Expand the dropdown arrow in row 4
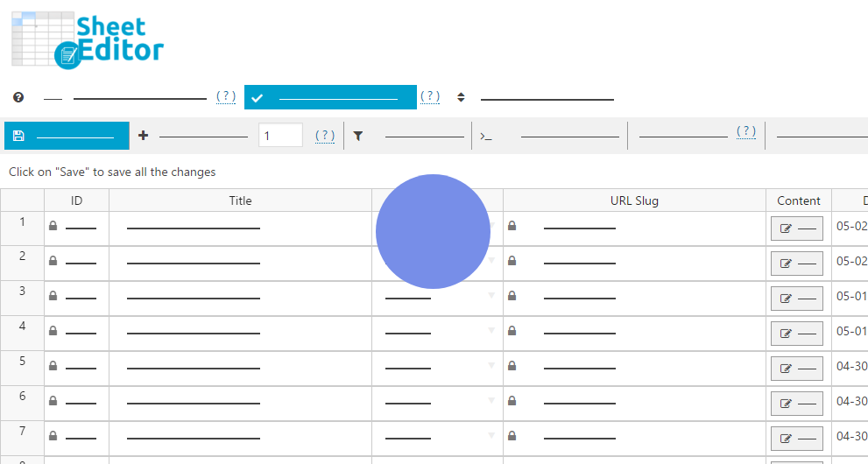This screenshot has height=464, width=868. pyautogui.click(x=491, y=330)
